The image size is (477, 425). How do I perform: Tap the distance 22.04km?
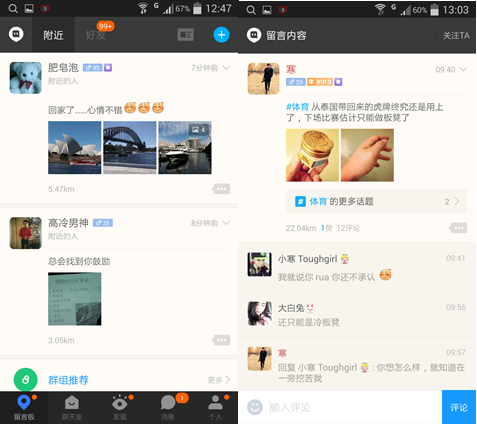pyautogui.click(x=301, y=228)
